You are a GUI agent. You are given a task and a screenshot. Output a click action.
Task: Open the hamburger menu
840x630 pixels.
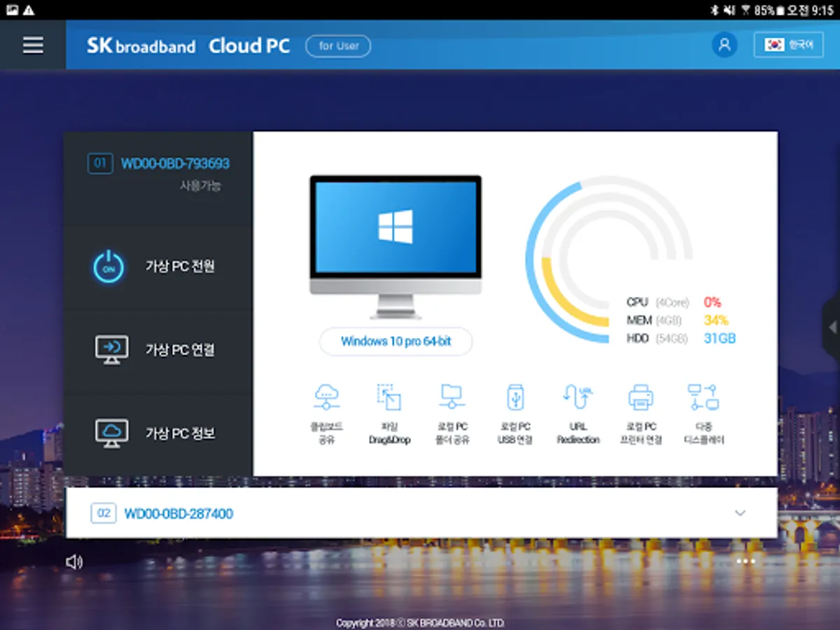coord(33,45)
